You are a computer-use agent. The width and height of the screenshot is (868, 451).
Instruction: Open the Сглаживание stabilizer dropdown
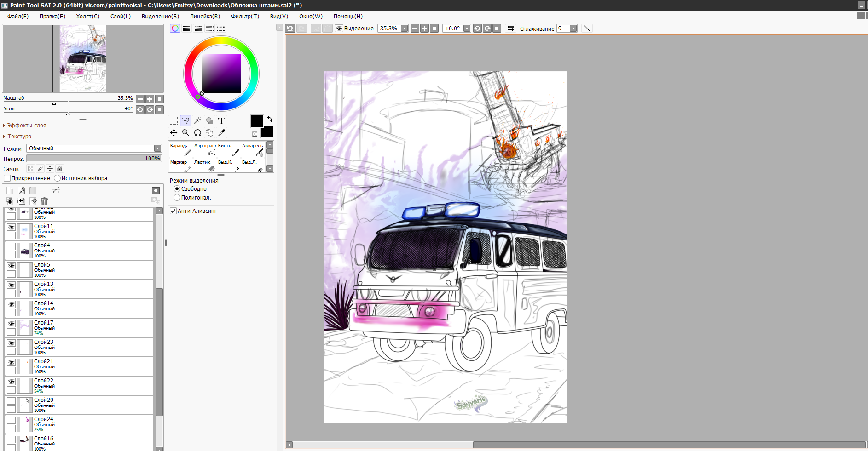pos(573,29)
